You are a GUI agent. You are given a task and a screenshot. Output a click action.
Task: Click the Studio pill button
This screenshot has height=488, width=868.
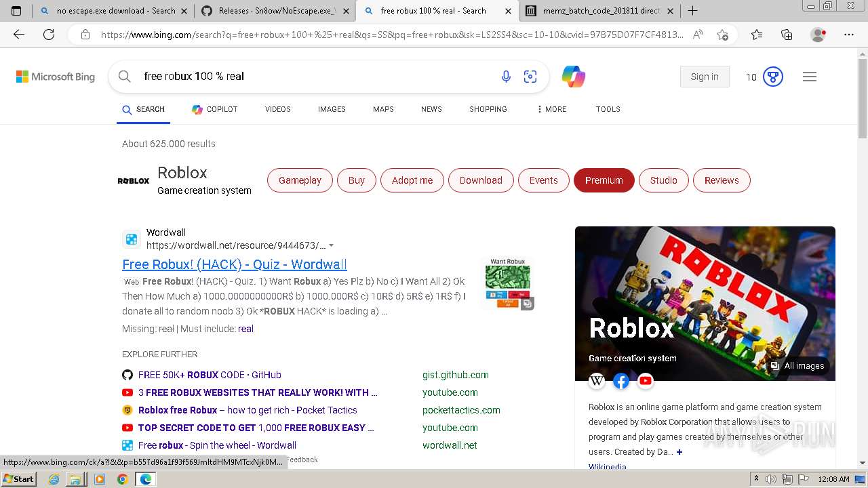664,180
